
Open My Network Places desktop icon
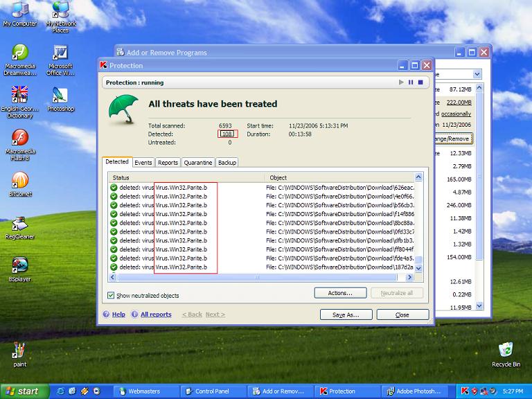60,17
